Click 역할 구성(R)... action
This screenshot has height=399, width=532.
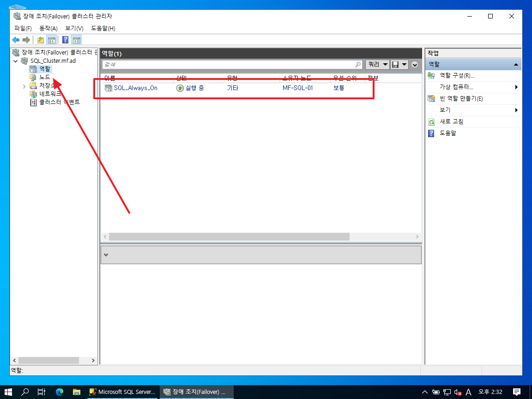click(x=457, y=76)
